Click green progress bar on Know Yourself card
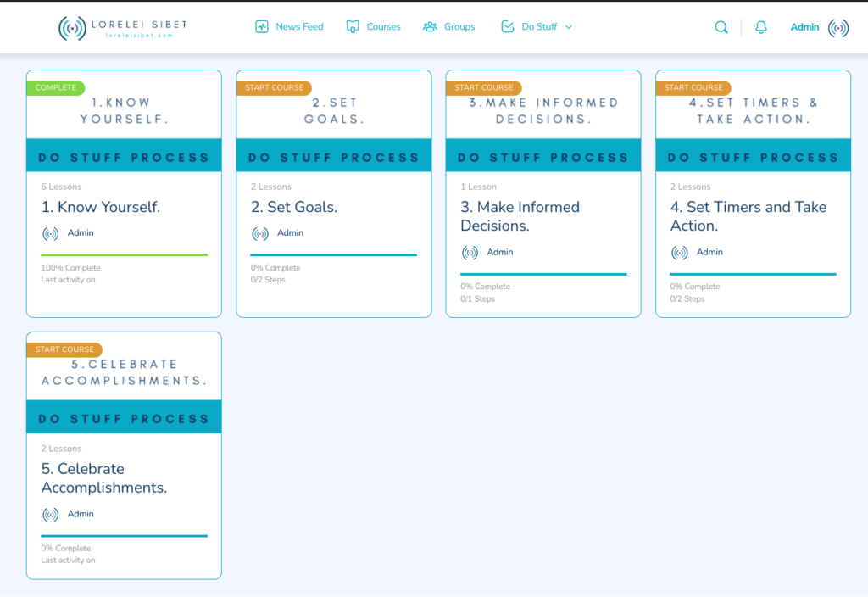Viewport: 868px width, 597px height. 124,254
